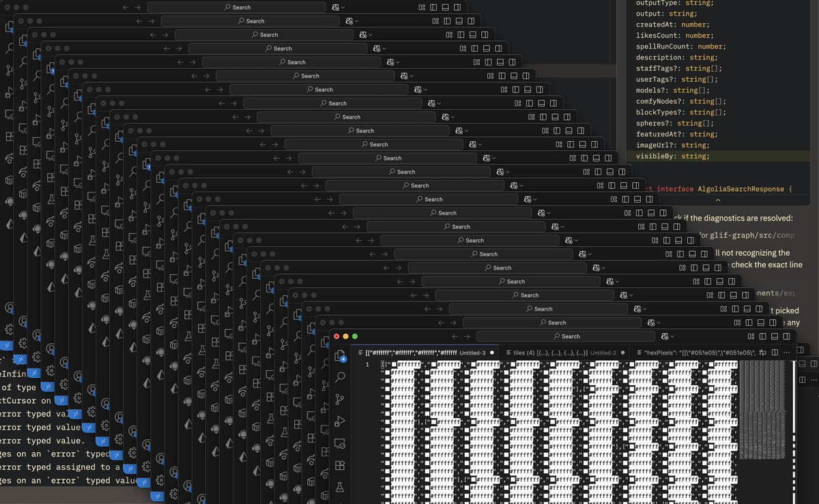The image size is (819, 504).
Task: Go back in the rearmost window
Action: 125,7
